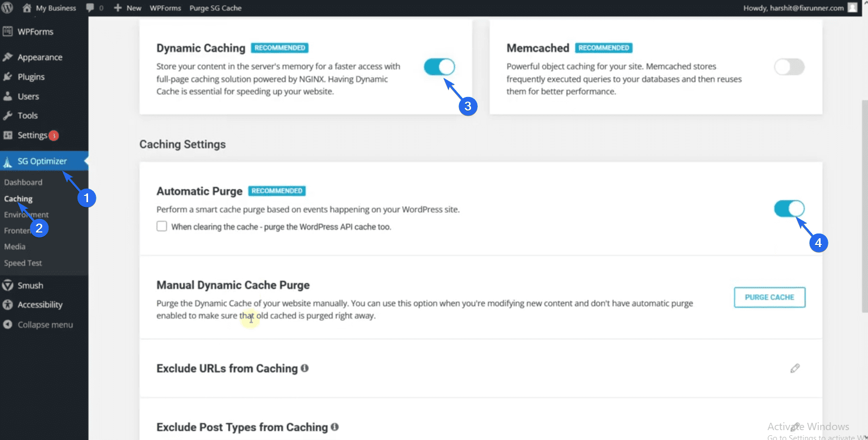Click My Business site name link

56,8
